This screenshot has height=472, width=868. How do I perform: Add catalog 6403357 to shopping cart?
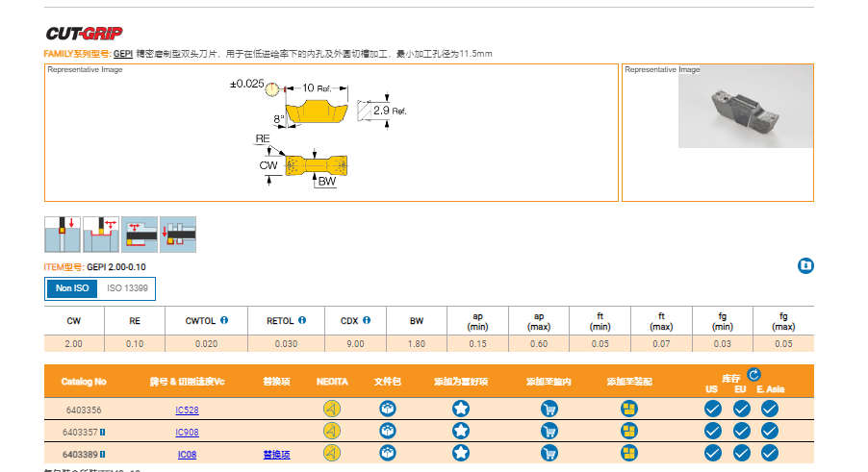549,431
